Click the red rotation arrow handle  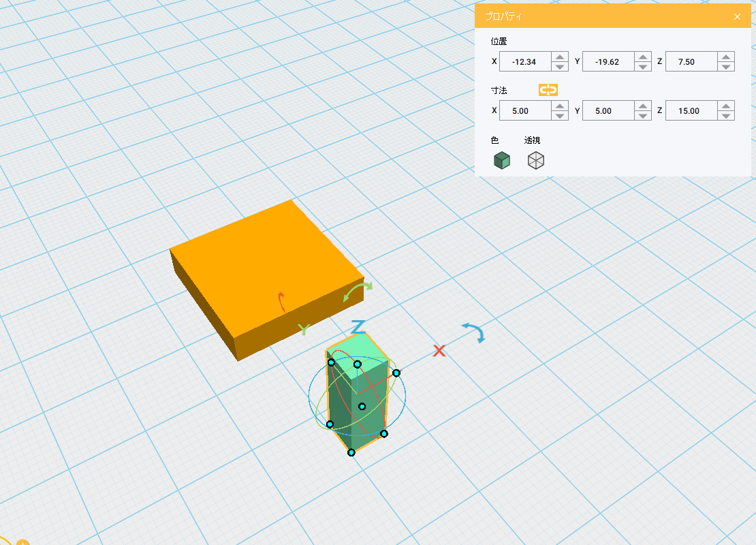coord(282,302)
